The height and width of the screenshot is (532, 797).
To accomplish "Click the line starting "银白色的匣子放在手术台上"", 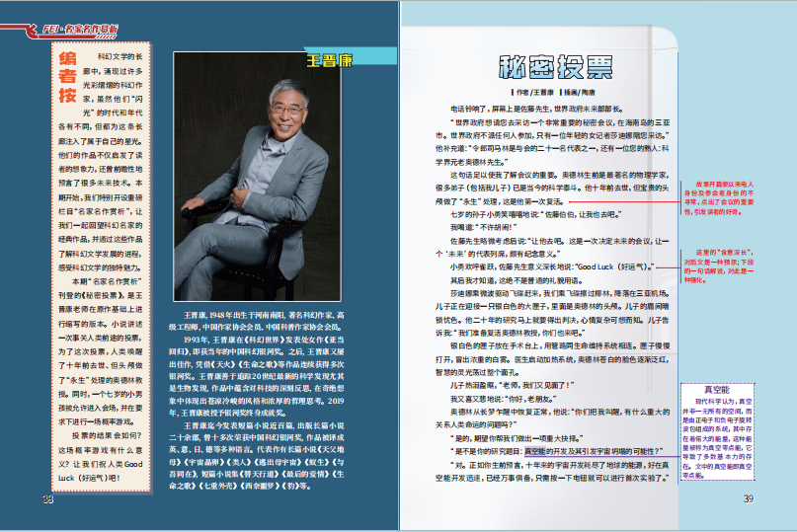I will pyautogui.click(x=560, y=346).
